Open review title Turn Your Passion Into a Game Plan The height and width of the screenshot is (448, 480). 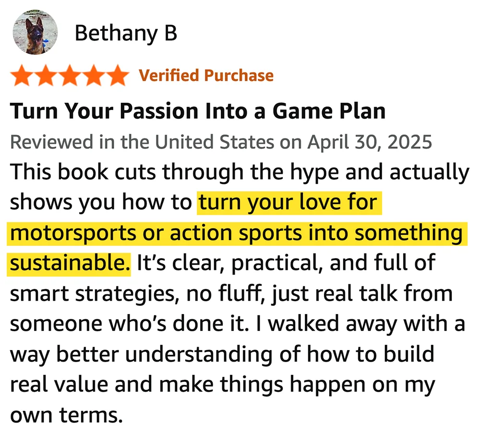click(198, 111)
